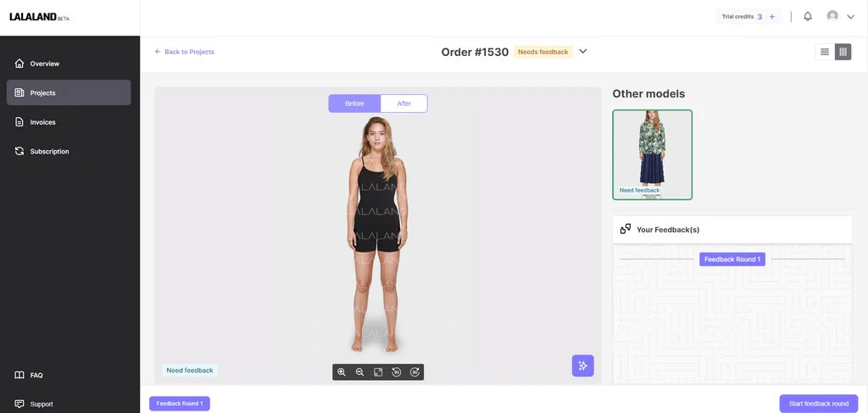Start feedback round
This screenshot has height=413, width=868.
(x=819, y=404)
